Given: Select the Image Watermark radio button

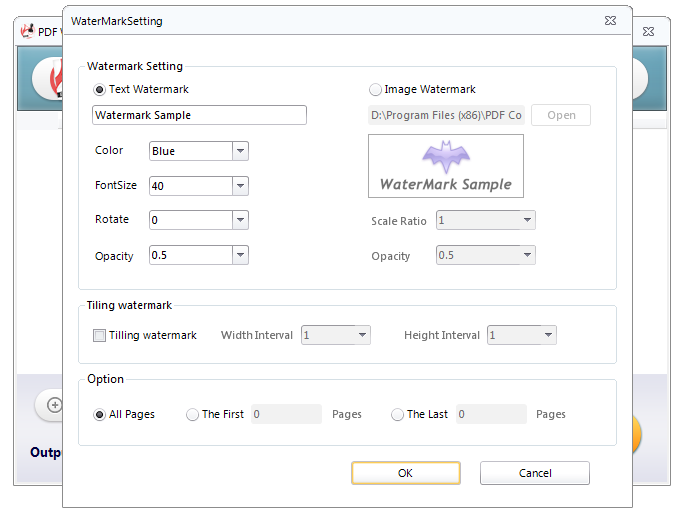Looking at the screenshot, I should click(376, 89).
